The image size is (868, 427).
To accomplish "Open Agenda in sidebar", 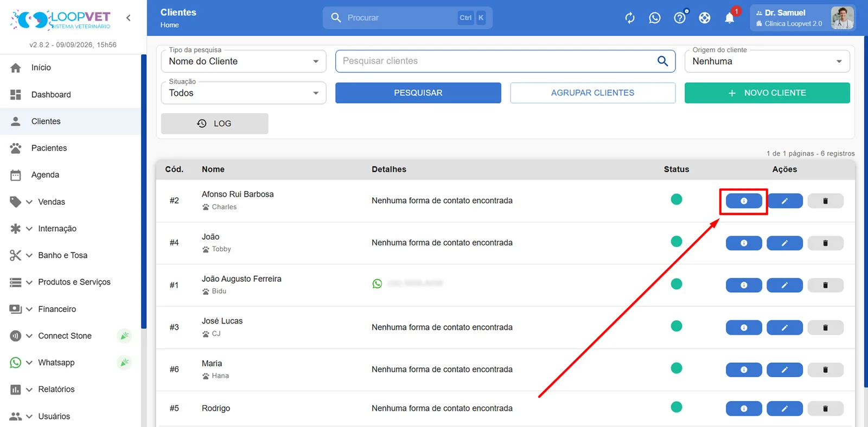I will [71, 175].
